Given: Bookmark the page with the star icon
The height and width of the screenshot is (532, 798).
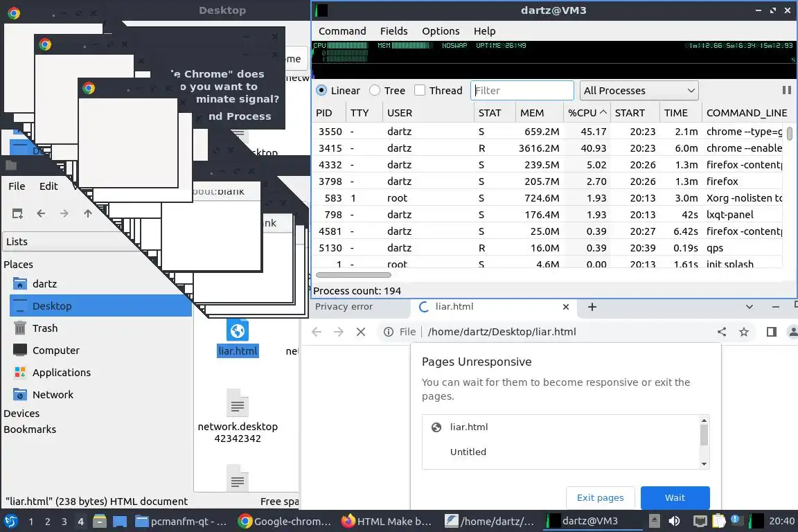Looking at the screenshot, I should pos(744,332).
